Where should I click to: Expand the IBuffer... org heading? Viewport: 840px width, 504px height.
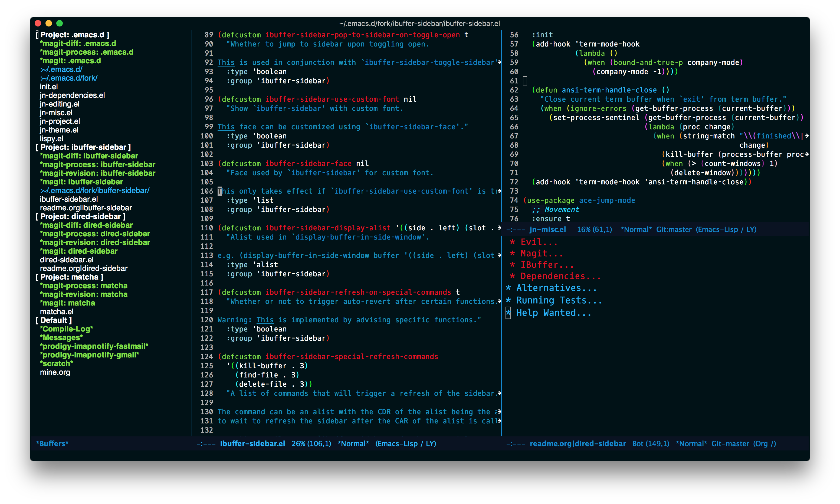(547, 265)
